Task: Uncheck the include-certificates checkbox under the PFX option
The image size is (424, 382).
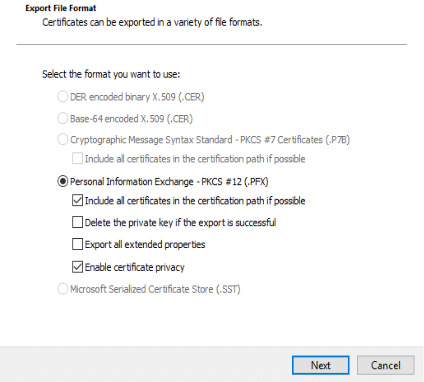Action: tap(77, 200)
